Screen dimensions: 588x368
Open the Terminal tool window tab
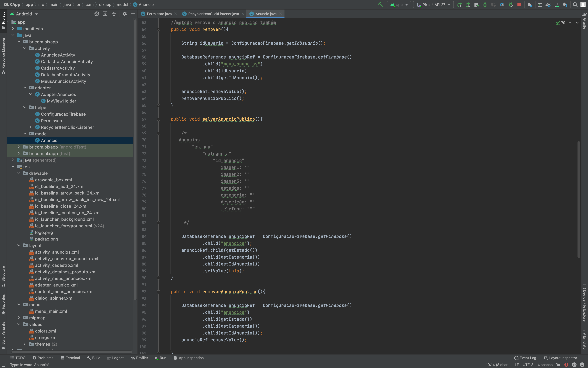pos(70,358)
